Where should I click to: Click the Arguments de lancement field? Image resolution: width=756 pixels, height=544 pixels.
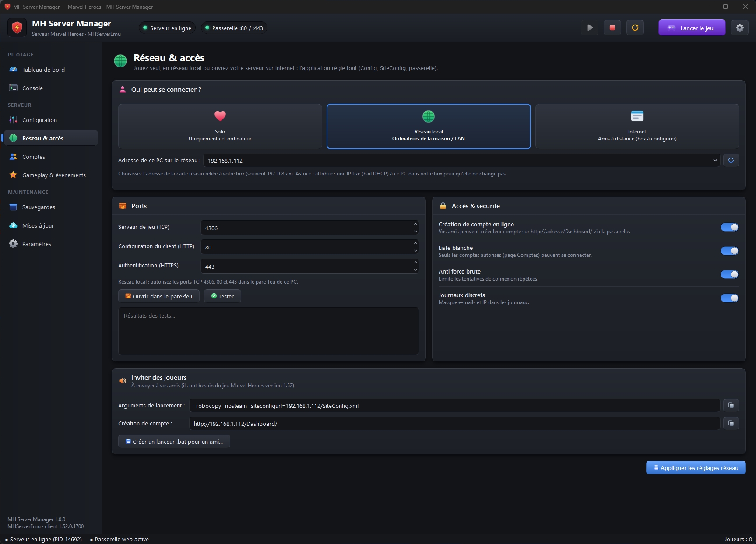pyautogui.click(x=454, y=405)
